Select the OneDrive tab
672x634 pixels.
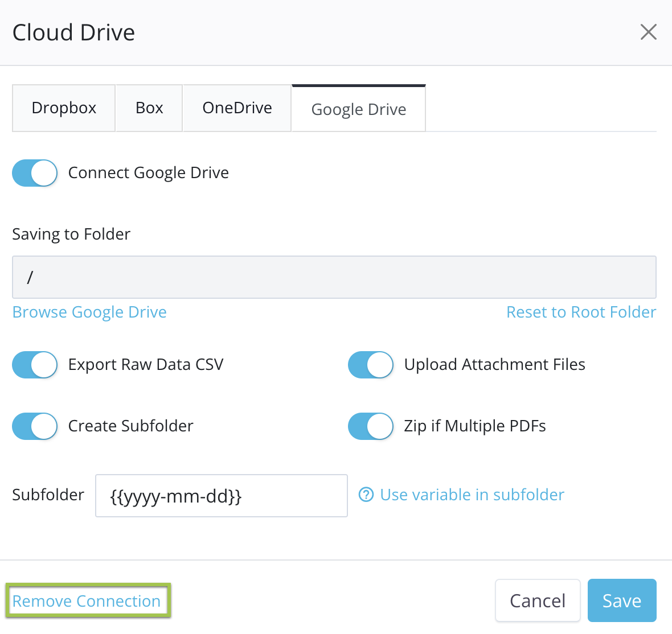click(x=237, y=108)
